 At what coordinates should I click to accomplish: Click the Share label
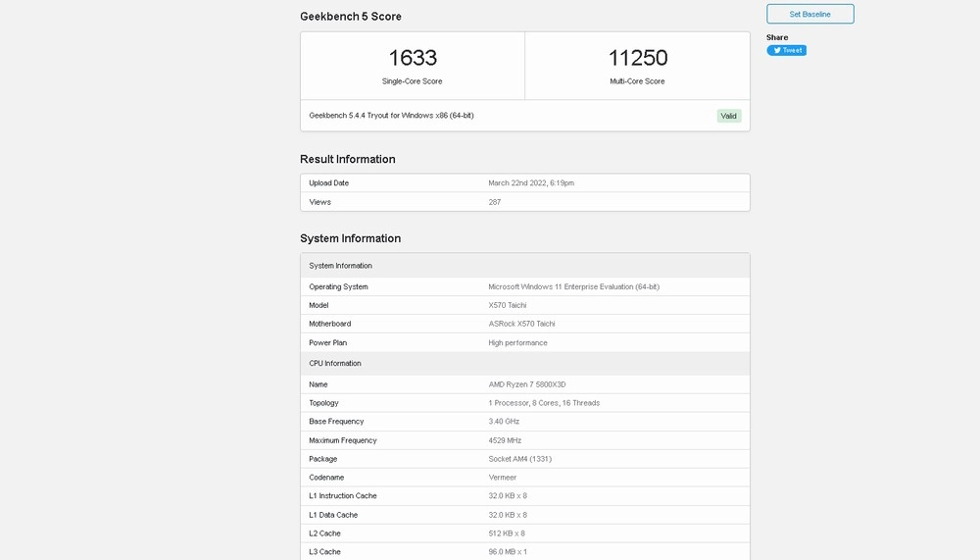[x=777, y=37]
